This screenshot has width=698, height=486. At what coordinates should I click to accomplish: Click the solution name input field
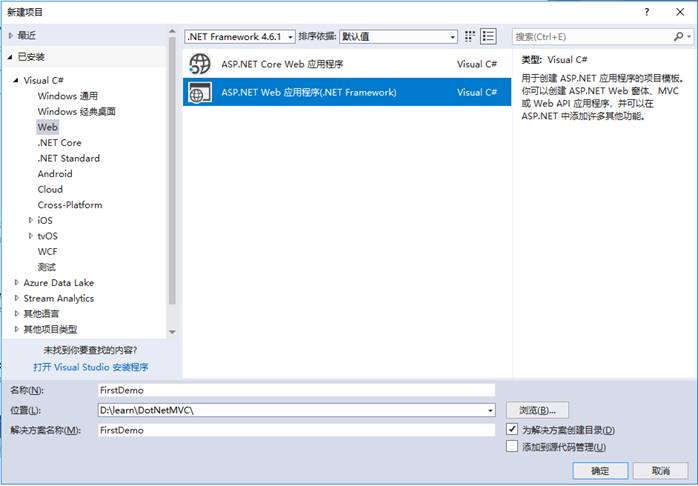(x=296, y=430)
